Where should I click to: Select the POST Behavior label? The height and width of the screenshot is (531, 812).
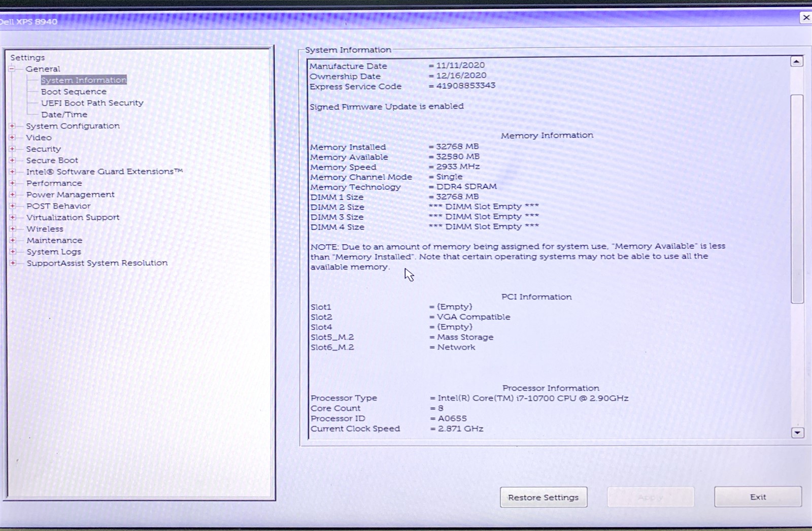[x=58, y=206]
